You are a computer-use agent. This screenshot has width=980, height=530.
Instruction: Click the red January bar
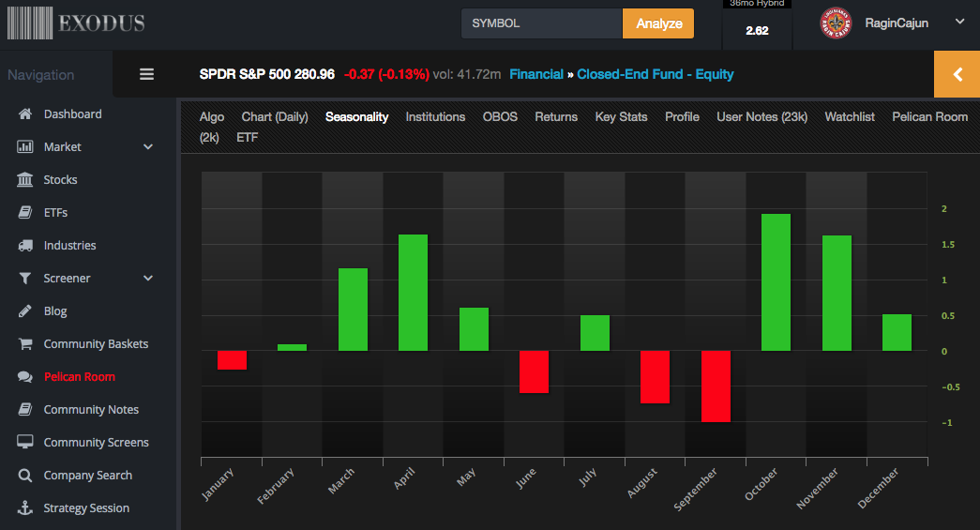(232, 360)
